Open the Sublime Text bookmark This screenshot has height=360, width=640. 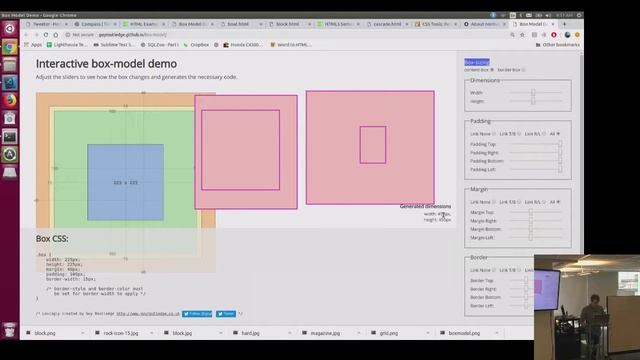(114, 45)
